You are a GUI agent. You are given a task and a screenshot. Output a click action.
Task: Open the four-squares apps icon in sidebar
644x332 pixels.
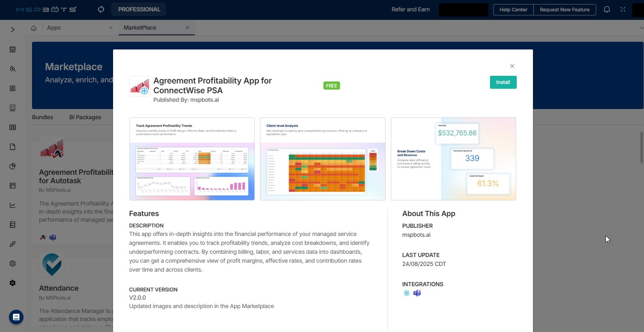(13, 88)
